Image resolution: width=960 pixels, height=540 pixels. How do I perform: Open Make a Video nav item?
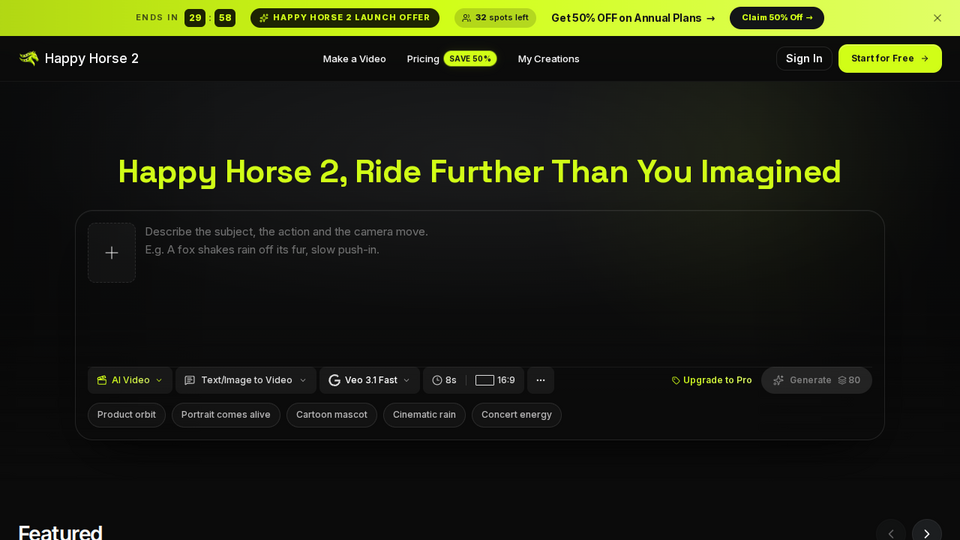click(x=354, y=59)
